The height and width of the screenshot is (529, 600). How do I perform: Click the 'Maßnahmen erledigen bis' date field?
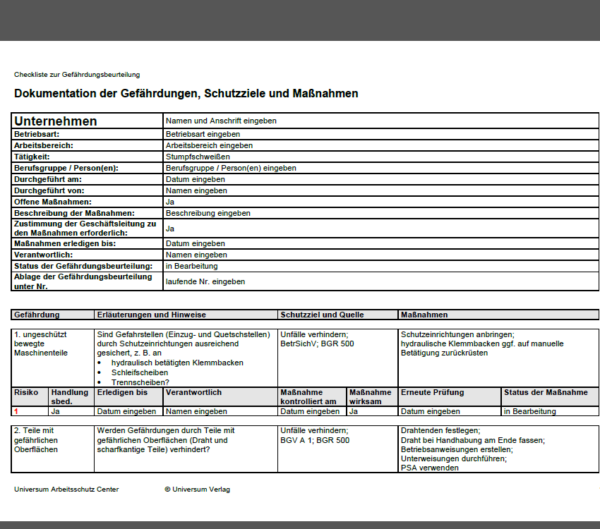381,243
